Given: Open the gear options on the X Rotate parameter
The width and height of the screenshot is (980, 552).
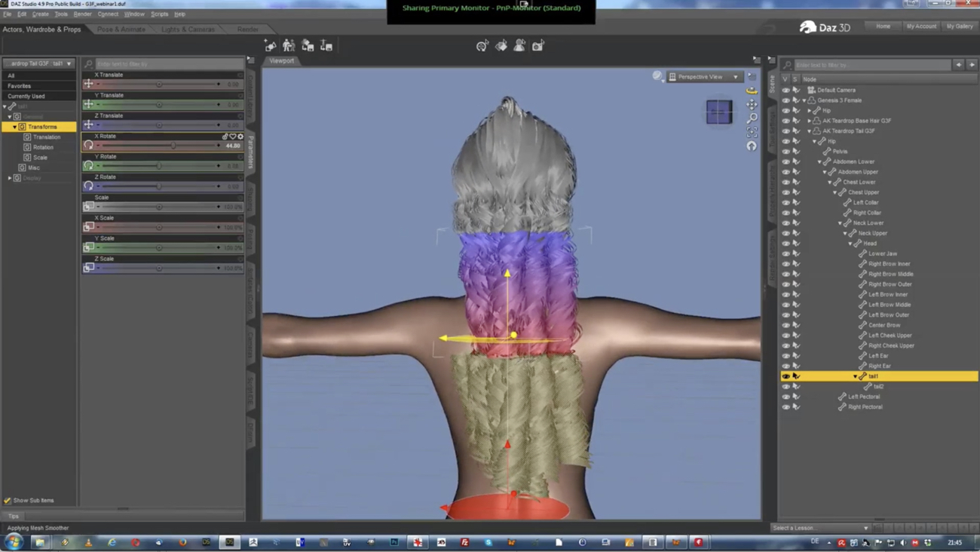Looking at the screenshot, I should pyautogui.click(x=240, y=136).
